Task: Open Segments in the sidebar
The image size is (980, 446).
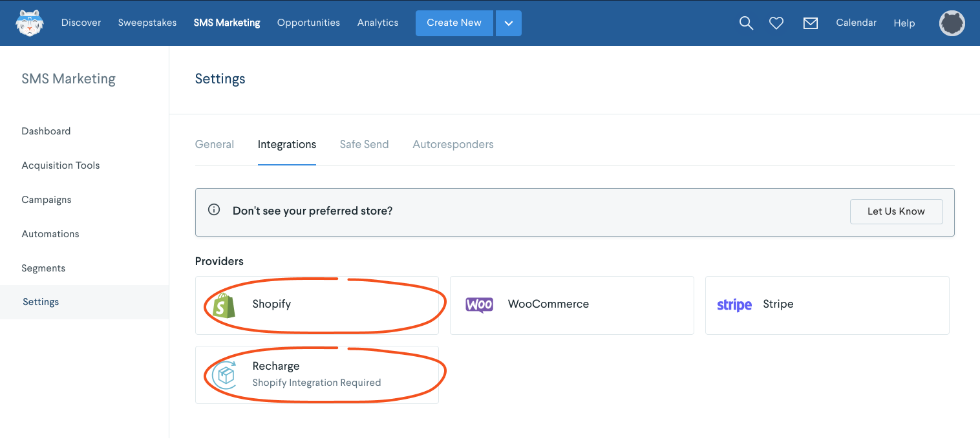Action: pos(43,268)
